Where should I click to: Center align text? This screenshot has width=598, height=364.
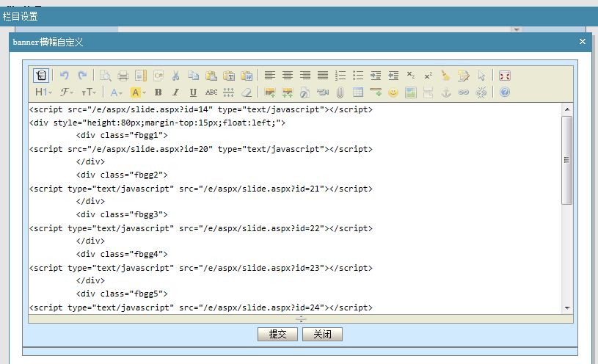point(288,76)
